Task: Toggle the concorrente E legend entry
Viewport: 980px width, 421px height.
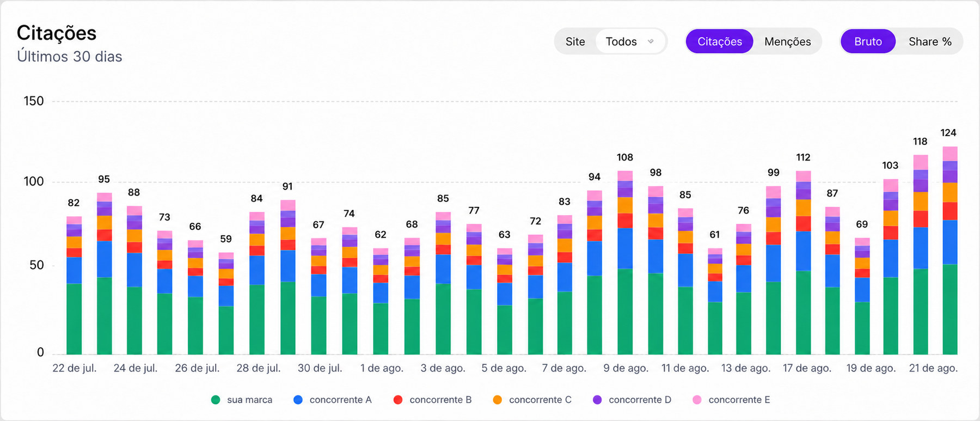Action: (x=732, y=400)
